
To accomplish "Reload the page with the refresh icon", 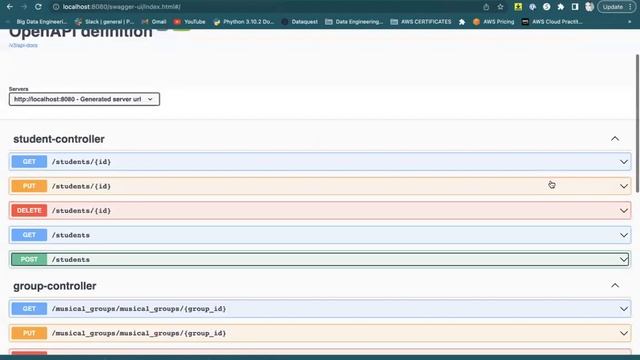I will [38, 7].
